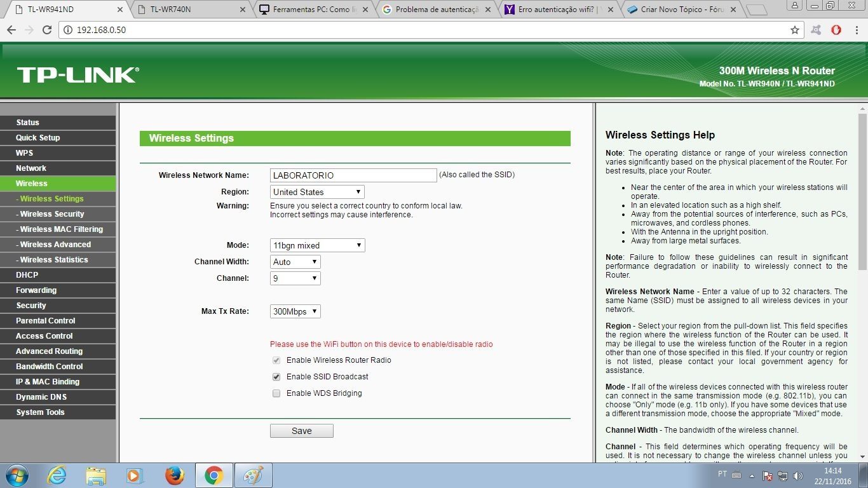Viewport: 868px width, 488px height.
Task: Open Access Control in the sidebar
Action: click(x=58, y=336)
